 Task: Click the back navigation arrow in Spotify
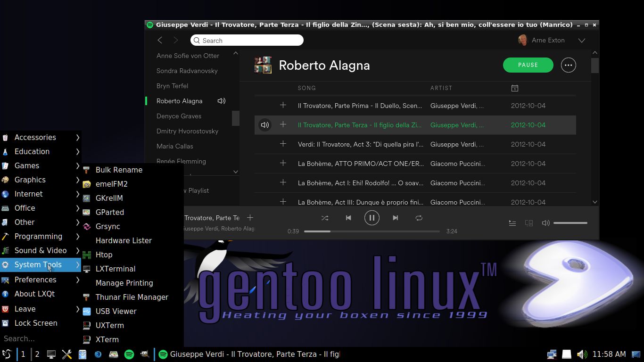(160, 41)
